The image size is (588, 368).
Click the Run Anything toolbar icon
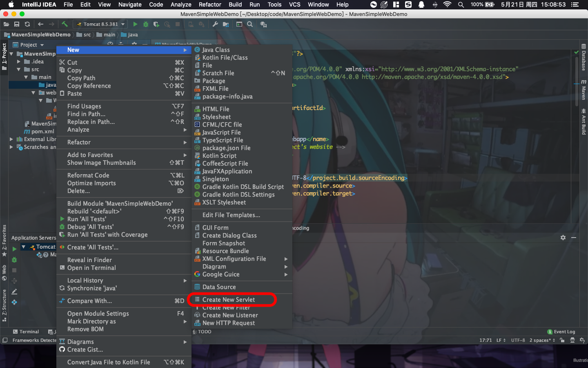click(x=239, y=24)
